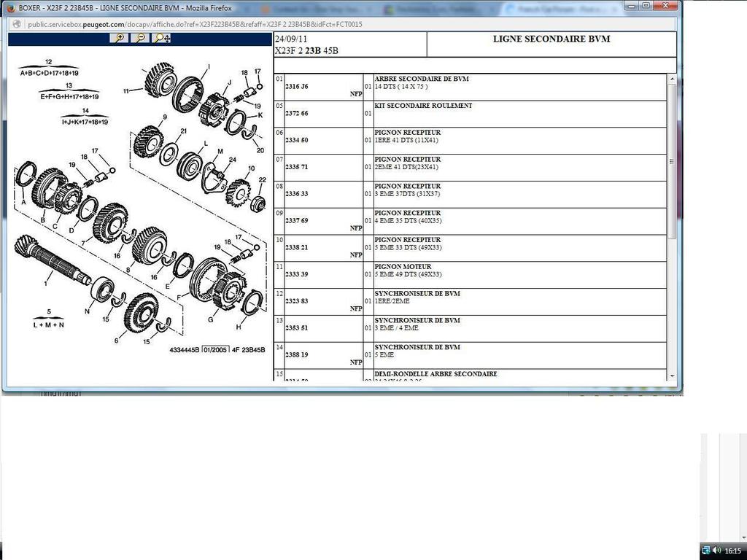Click group formula A+B+C+D+17+18+19
747x560 pixels.
click(x=49, y=73)
